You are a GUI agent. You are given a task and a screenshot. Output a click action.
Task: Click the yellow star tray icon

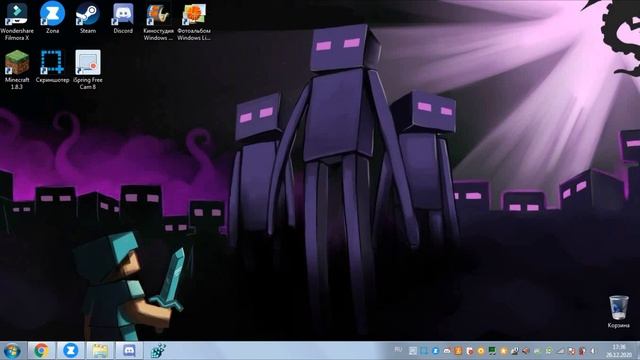pyautogui.click(x=503, y=351)
